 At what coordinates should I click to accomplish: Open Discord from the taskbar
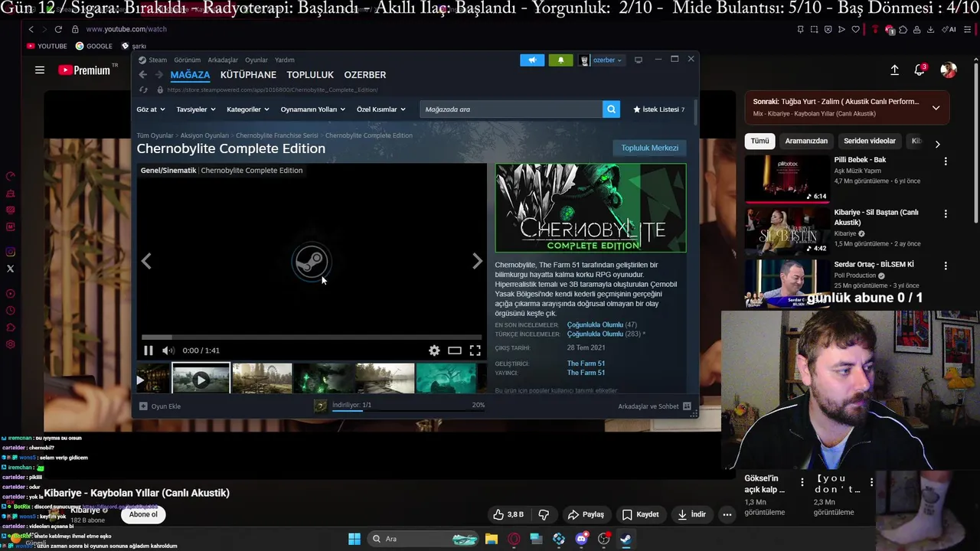coord(581,539)
